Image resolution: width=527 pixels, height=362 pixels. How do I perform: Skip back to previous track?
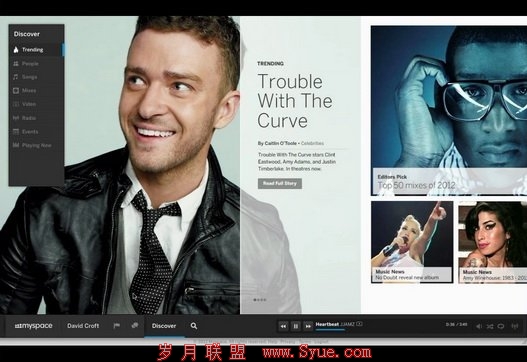coord(283,326)
